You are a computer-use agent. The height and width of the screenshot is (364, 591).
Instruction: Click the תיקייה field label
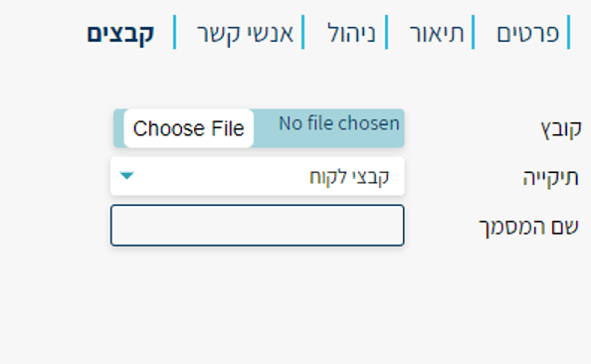coord(550,177)
